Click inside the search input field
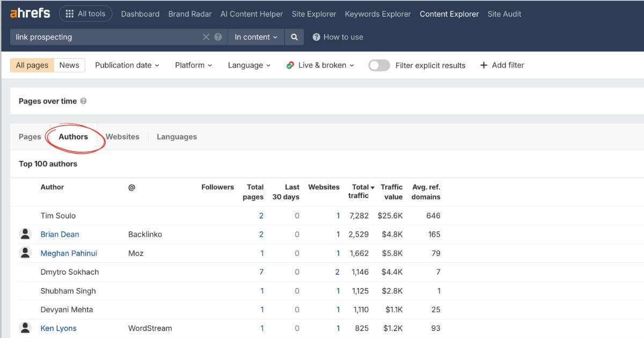The width and height of the screenshot is (644, 338). 107,36
